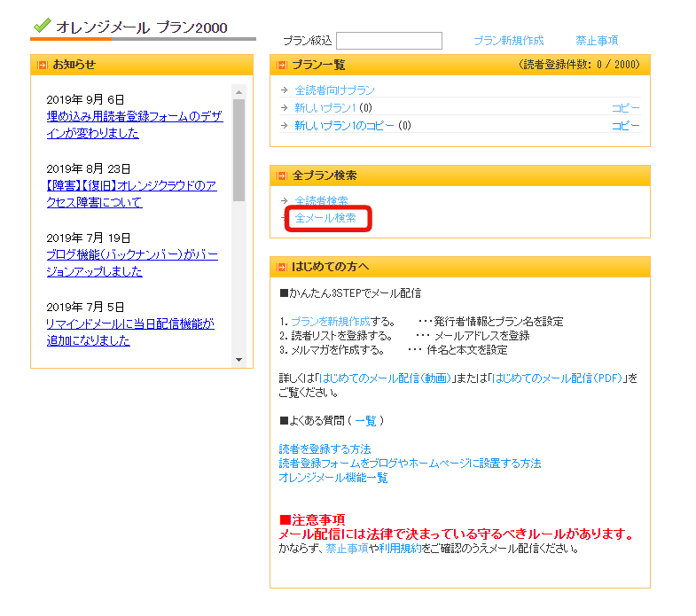
Task: Open the 全メール検索 link
Action: tap(325, 218)
